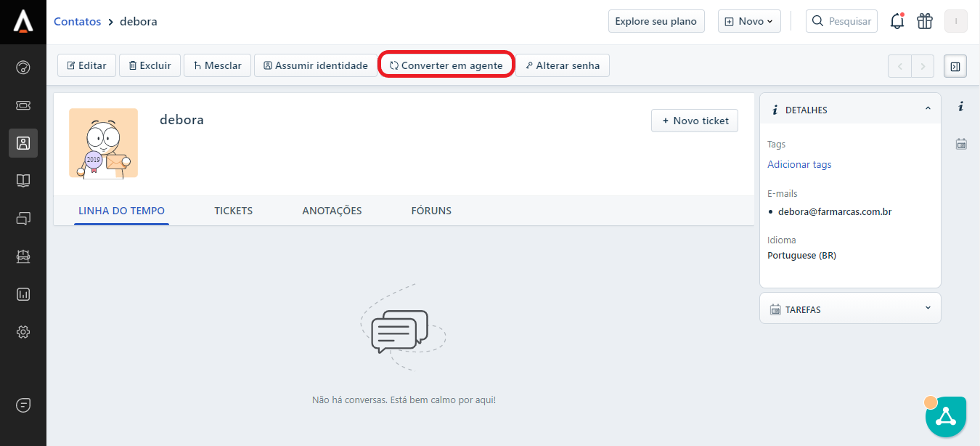Click the Dashboard icon in left sidebar
This screenshot has width=980, height=446.
(23, 68)
